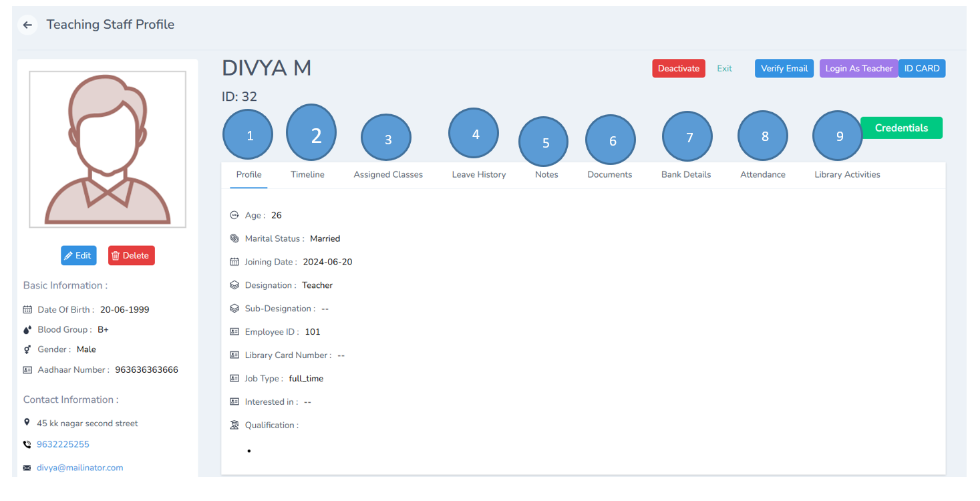Switch to the Attendance tab
The height and width of the screenshot is (501, 980).
tap(763, 174)
